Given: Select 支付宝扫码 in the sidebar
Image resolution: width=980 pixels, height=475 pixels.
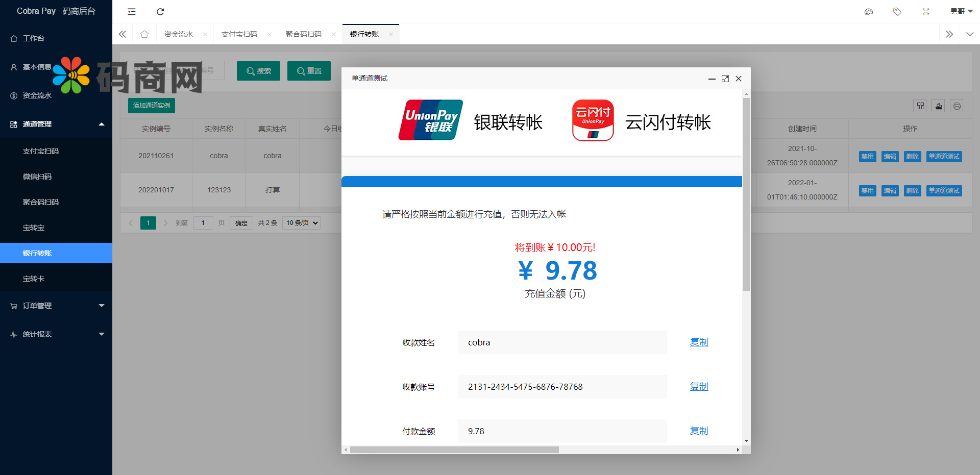Looking at the screenshot, I should click(x=41, y=151).
